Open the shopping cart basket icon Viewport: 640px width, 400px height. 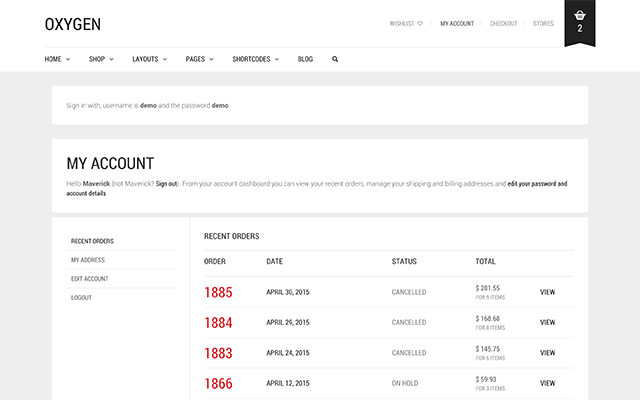[580, 16]
